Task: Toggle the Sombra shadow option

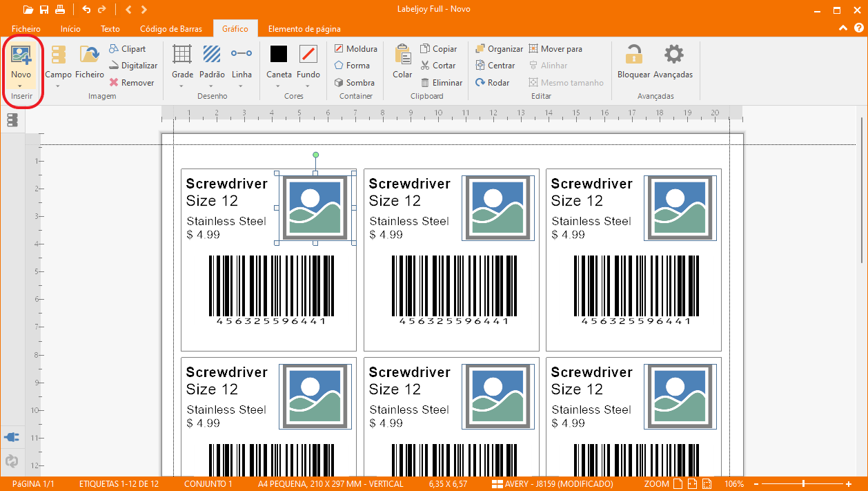Action: (355, 82)
